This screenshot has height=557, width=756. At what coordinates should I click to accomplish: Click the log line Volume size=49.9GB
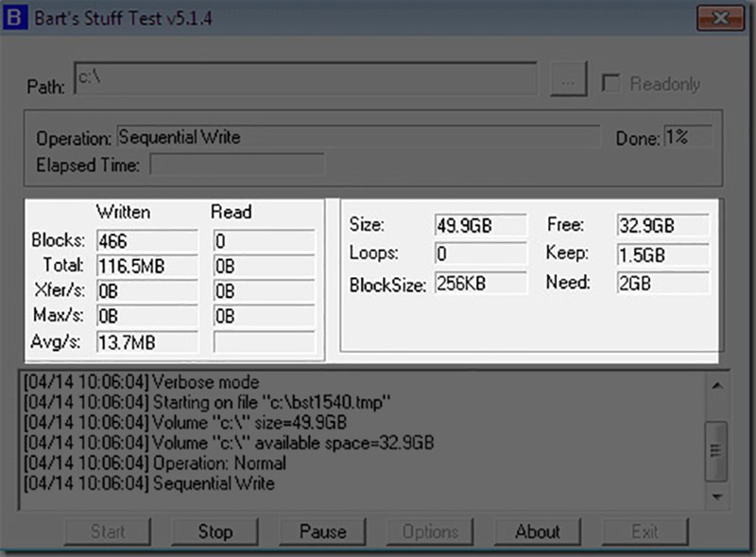coord(184,423)
